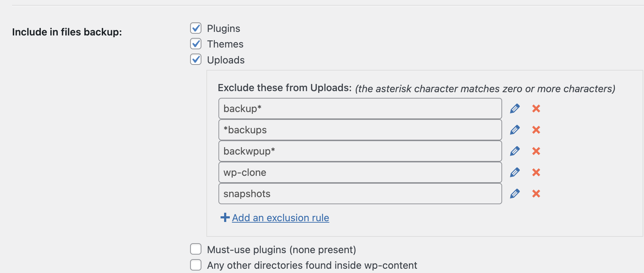Toggle the Uploads checkbox
The width and height of the screenshot is (644, 273).
click(x=196, y=59)
